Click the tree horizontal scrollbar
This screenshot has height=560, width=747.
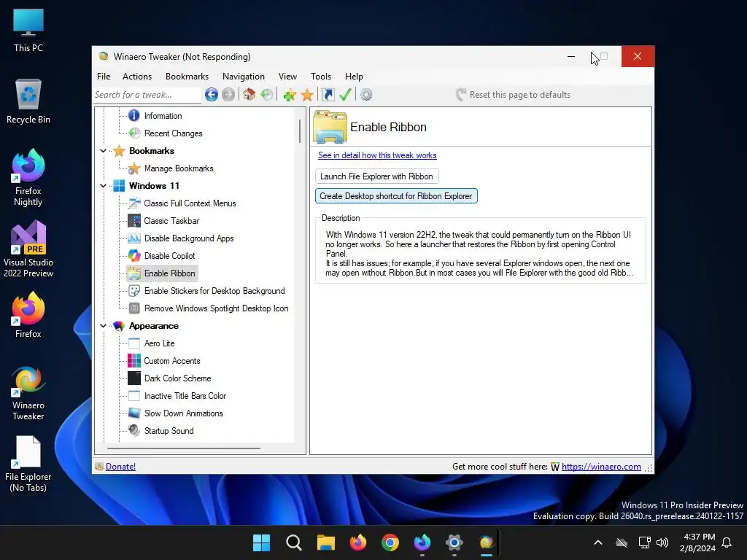pos(183,448)
